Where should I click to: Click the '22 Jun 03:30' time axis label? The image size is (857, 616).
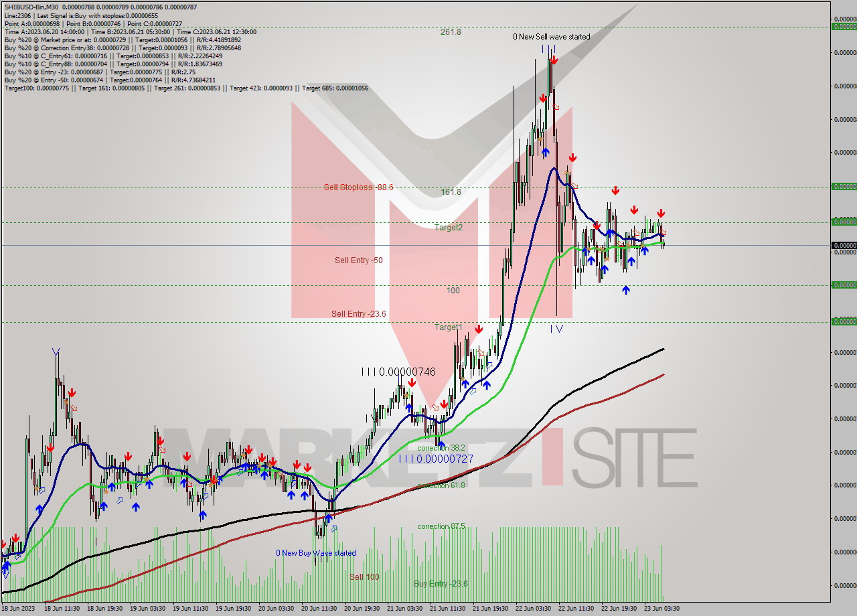(x=534, y=609)
